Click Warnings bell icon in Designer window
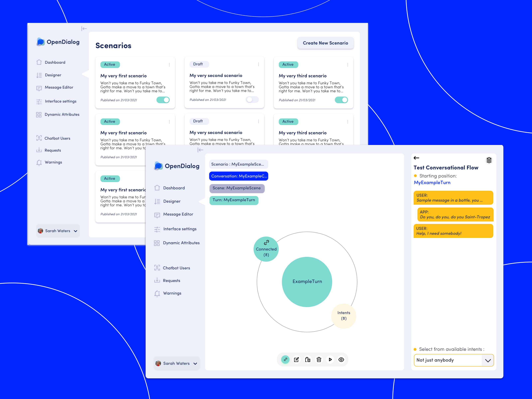 click(157, 294)
